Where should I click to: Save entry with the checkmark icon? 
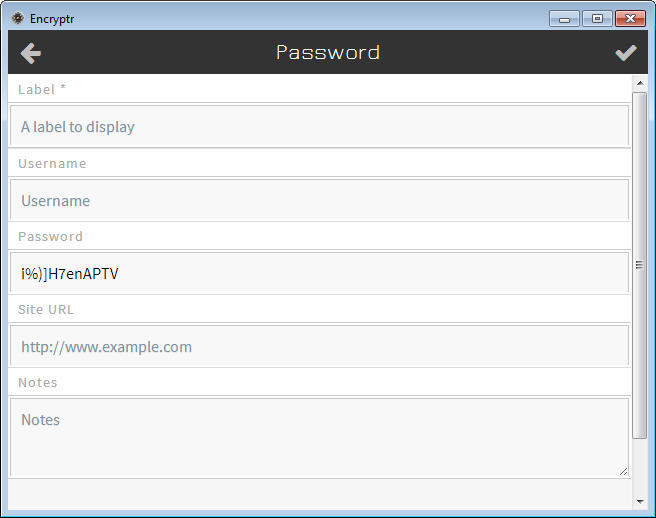point(626,53)
